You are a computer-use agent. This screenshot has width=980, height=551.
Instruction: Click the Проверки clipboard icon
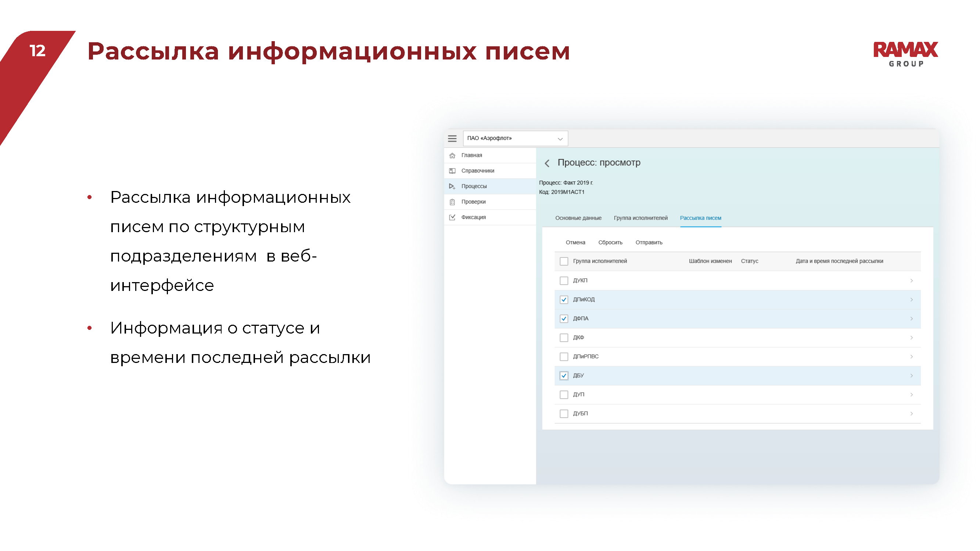click(x=452, y=202)
